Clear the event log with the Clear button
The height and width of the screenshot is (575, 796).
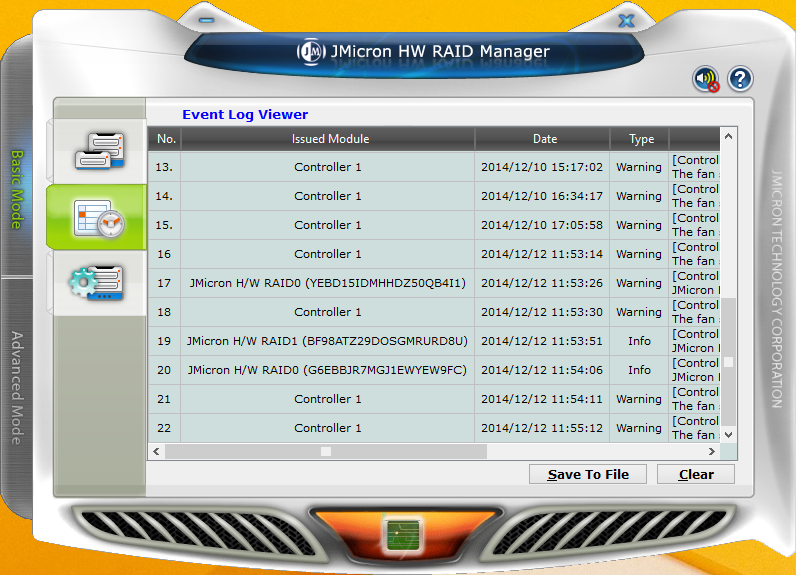[696, 475]
